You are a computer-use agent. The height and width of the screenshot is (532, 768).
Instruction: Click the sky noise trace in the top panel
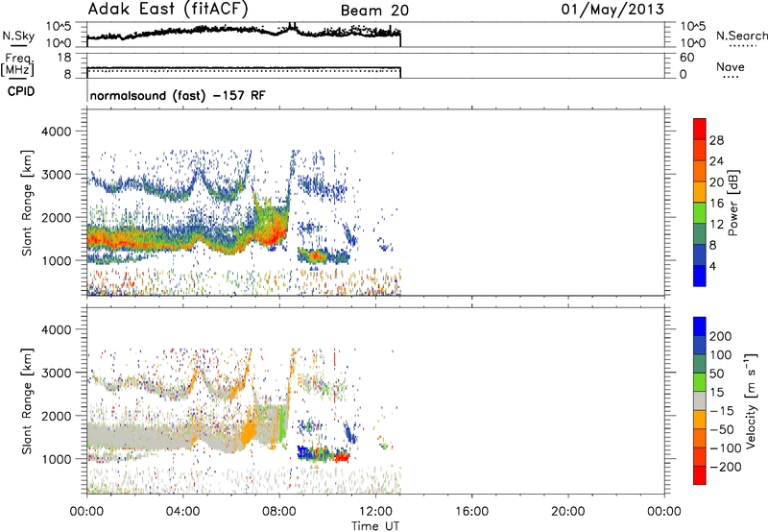click(x=244, y=31)
